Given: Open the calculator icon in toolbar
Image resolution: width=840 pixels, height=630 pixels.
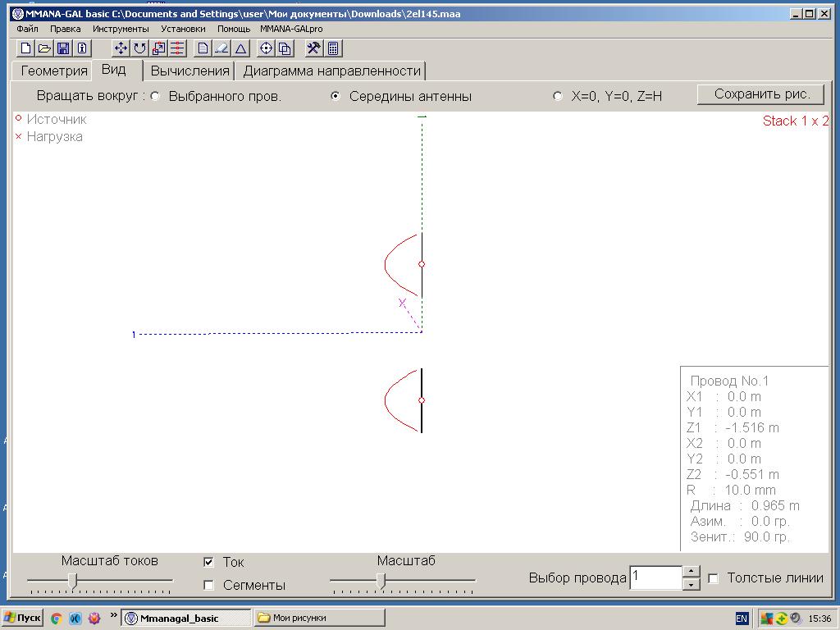Looking at the screenshot, I should [x=333, y=48].
